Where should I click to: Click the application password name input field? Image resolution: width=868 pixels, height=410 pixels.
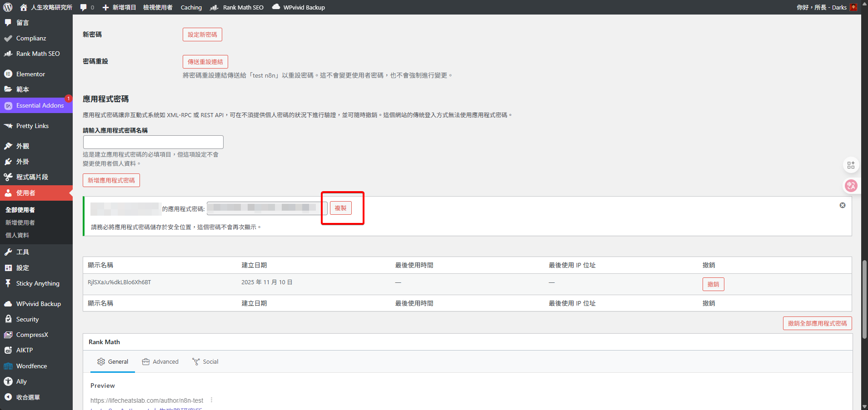pyautogui.click(x=153, y=142)
